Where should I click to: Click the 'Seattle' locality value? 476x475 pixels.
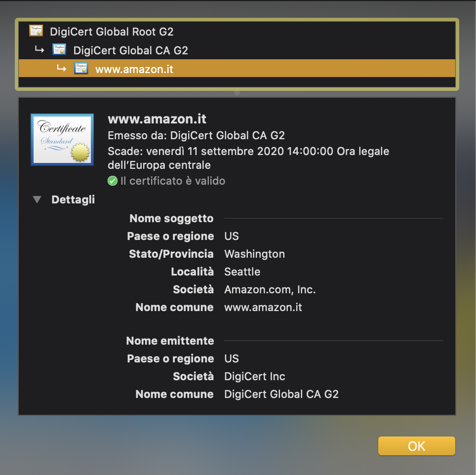[242, 272]
